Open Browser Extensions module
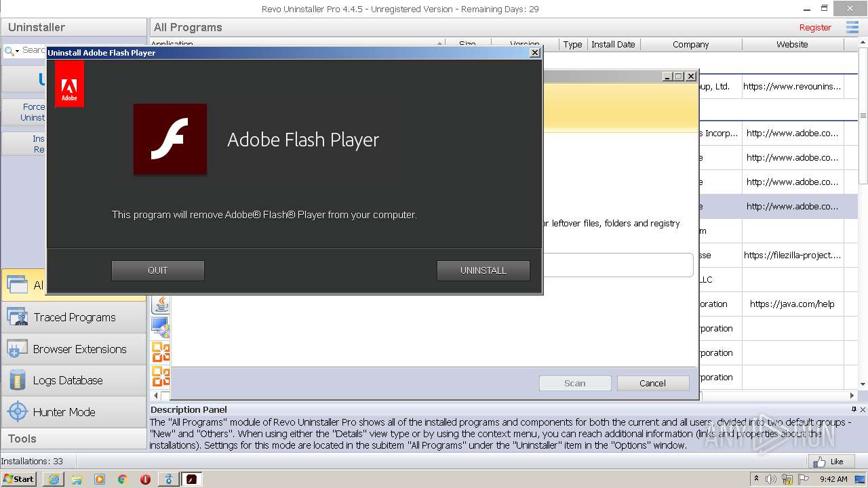This screenshot has width=868, height=488. pos(74,349)
